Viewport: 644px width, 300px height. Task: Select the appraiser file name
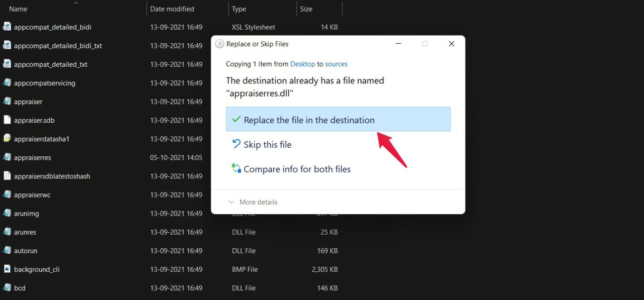coord(28,102)
